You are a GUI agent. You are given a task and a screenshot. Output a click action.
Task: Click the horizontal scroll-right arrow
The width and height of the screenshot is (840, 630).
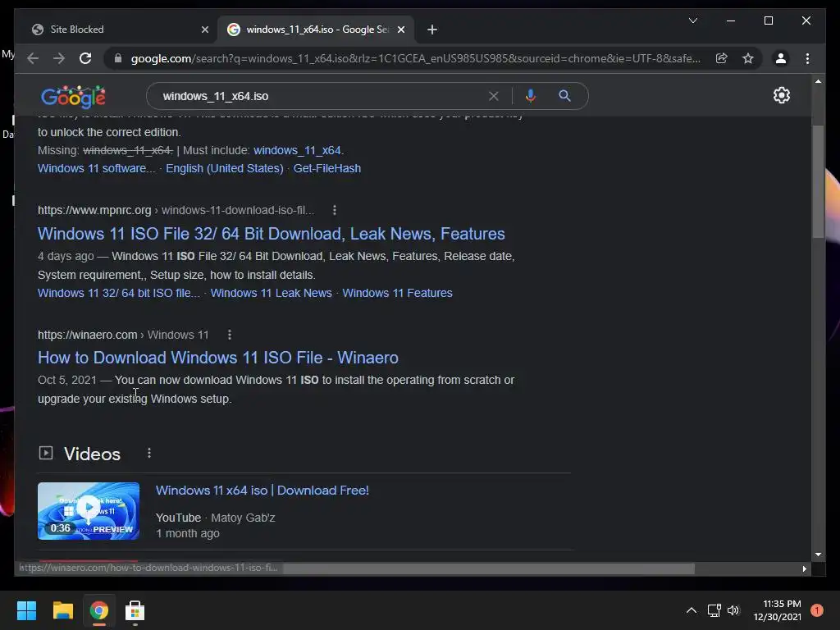(x=804, y=568)
